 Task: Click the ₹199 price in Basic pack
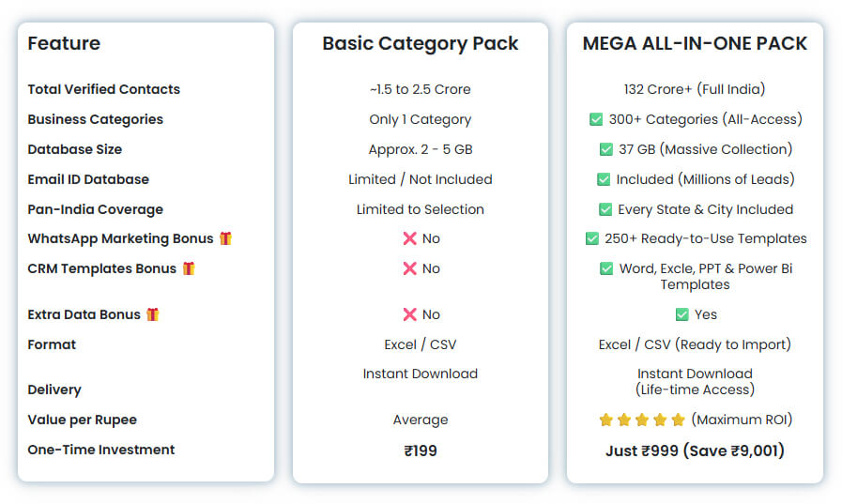420,451
